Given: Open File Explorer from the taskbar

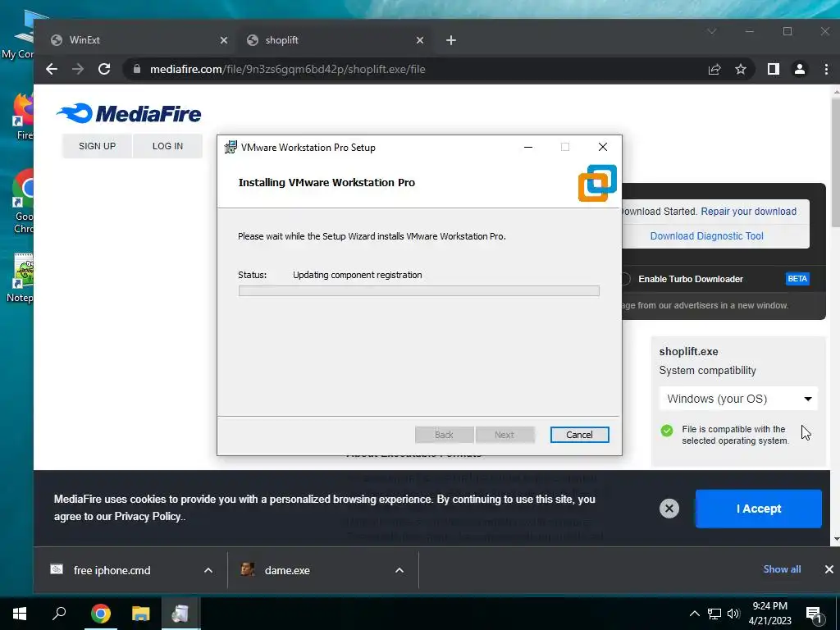Looking at the screenshot, I should click(141, 614).
